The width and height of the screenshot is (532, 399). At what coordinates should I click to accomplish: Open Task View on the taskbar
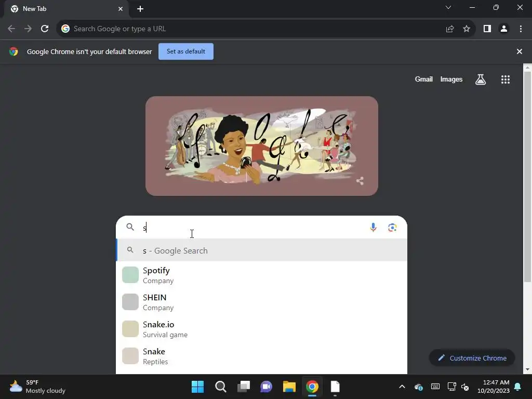[243, 387]
